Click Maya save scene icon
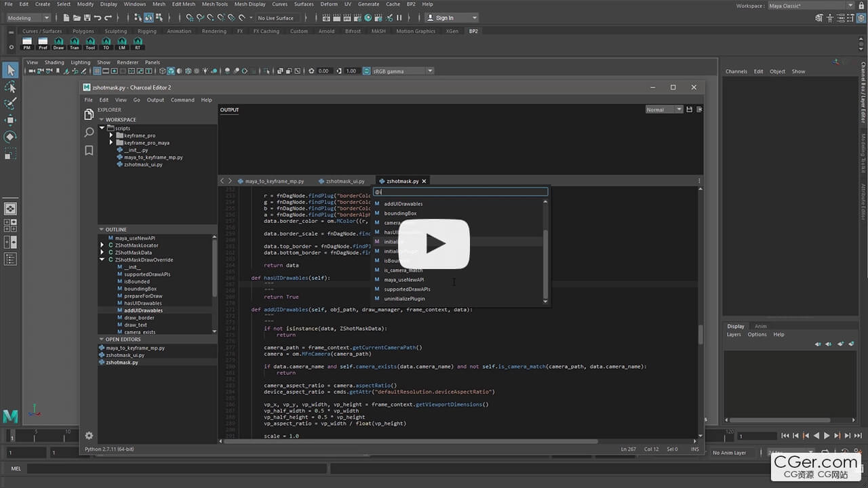868x488 pixels. (85, 18)
